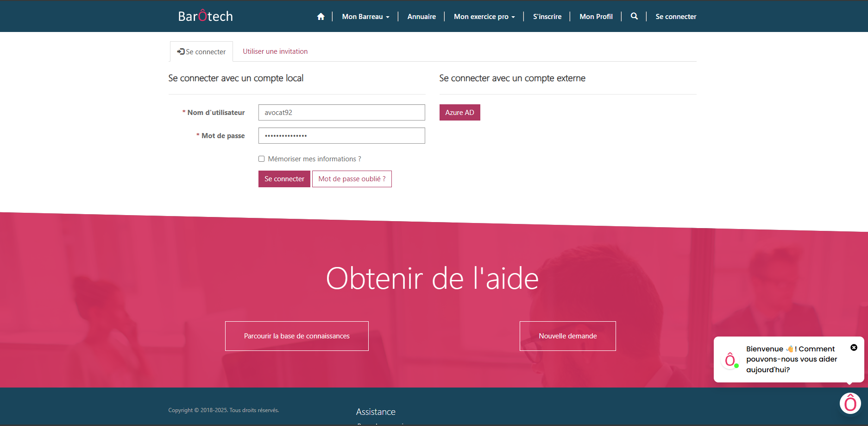Go to S'inscrire in the navbar

[547, 17]
